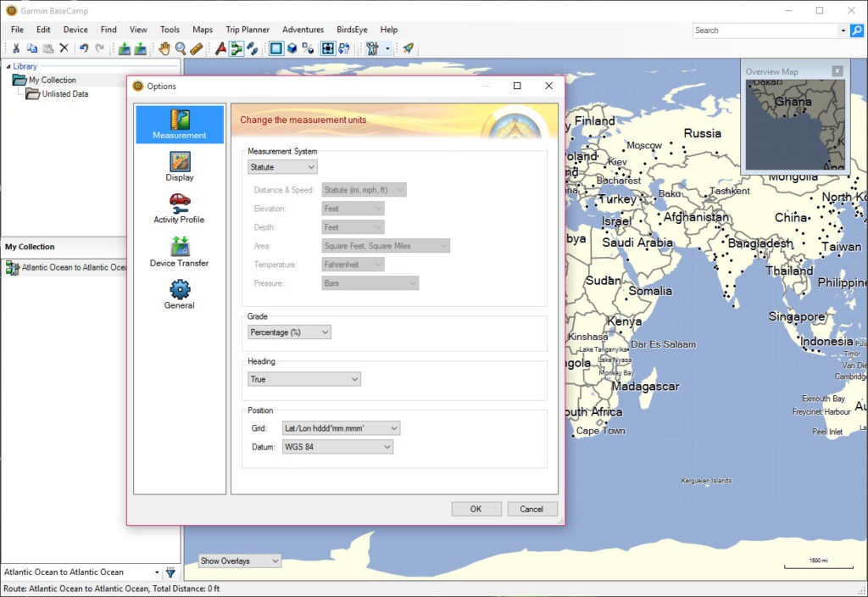Open the Position Grid format dropdown
The height and width of the screenshot is (597, 868).
341,428
